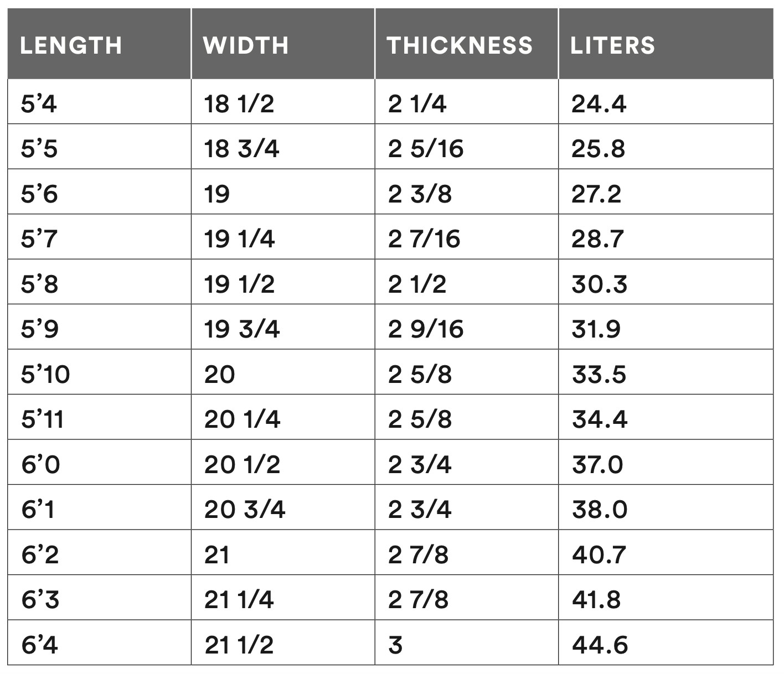Select the 18 3/4 width cell
Image resolution: width=784 pixels, height=674 pixels.
point(241,149)
